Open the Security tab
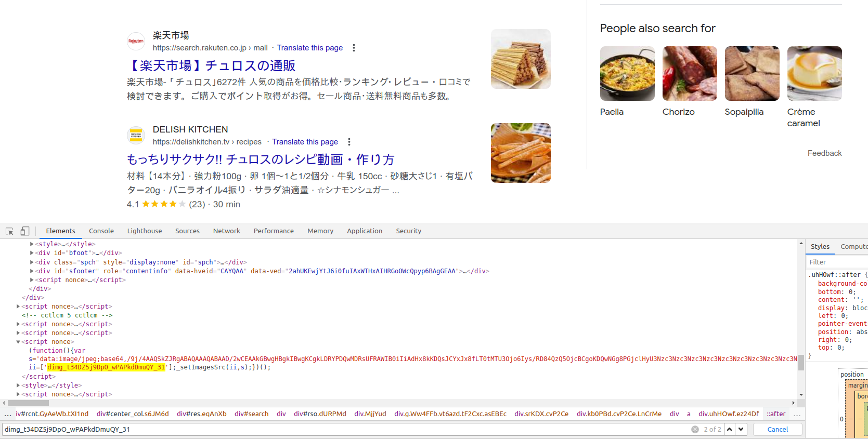Viewport: 868px width, 439px height. (x=409, y=231)
